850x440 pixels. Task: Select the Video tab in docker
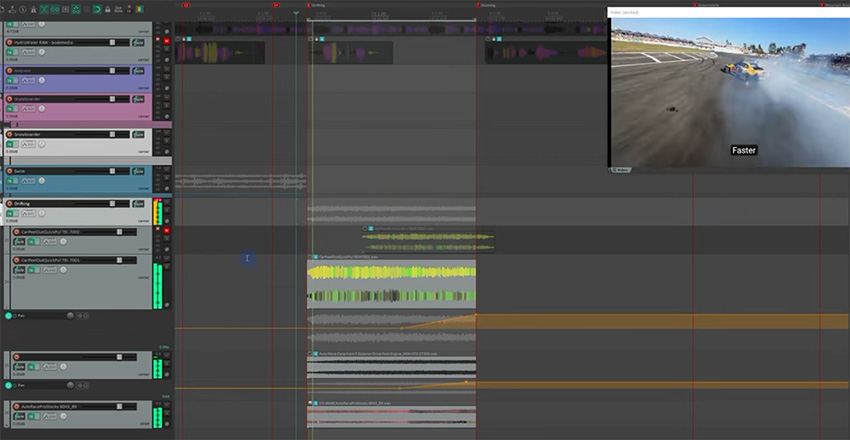point(621,170)
